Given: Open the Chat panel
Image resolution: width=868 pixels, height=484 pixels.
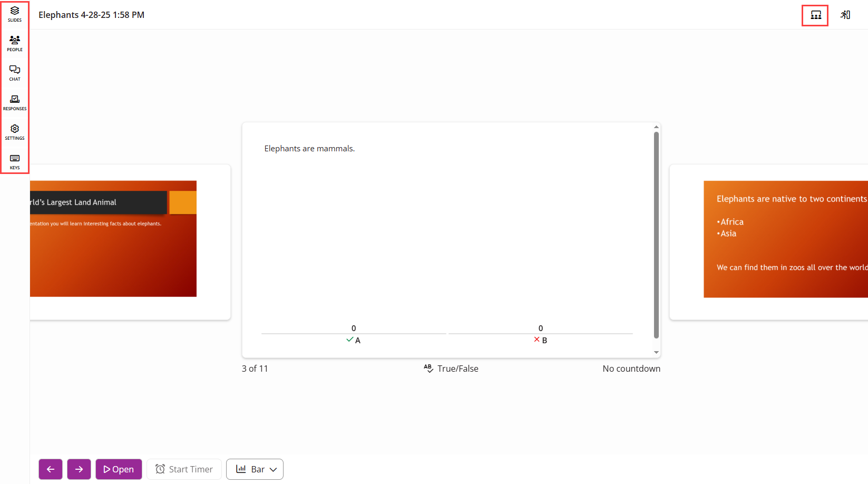Looking at the screenshot, I should tap(15, 73).
